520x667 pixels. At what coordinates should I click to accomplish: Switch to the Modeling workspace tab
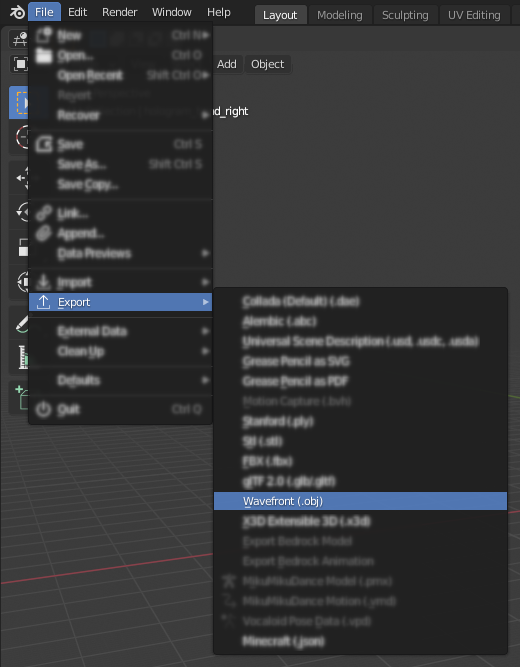click(340, 15)
